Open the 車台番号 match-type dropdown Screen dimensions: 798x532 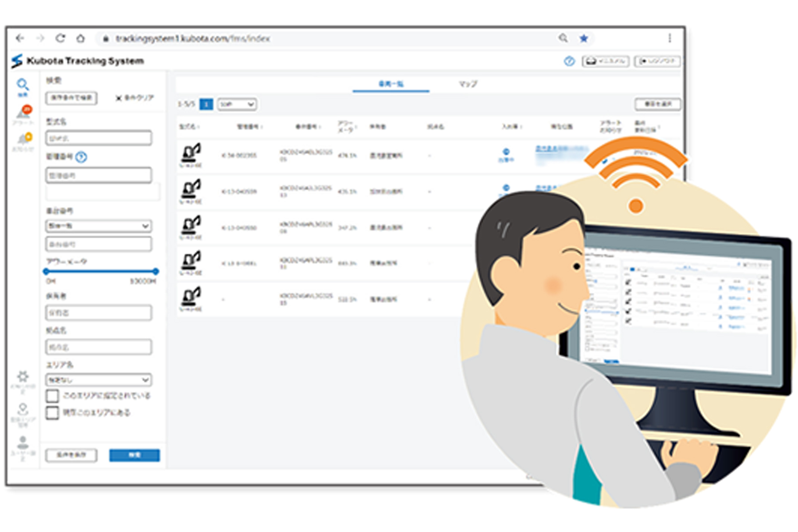click(98, 226)
